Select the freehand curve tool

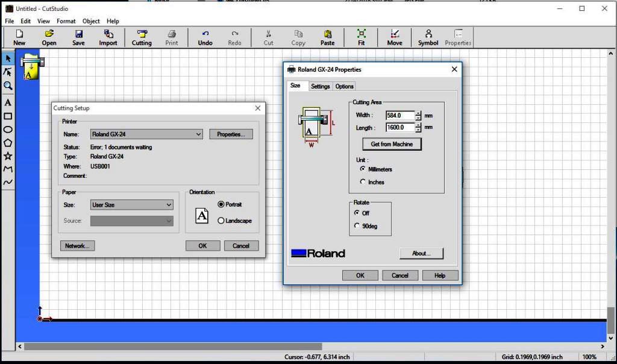[x=8, y=182]
